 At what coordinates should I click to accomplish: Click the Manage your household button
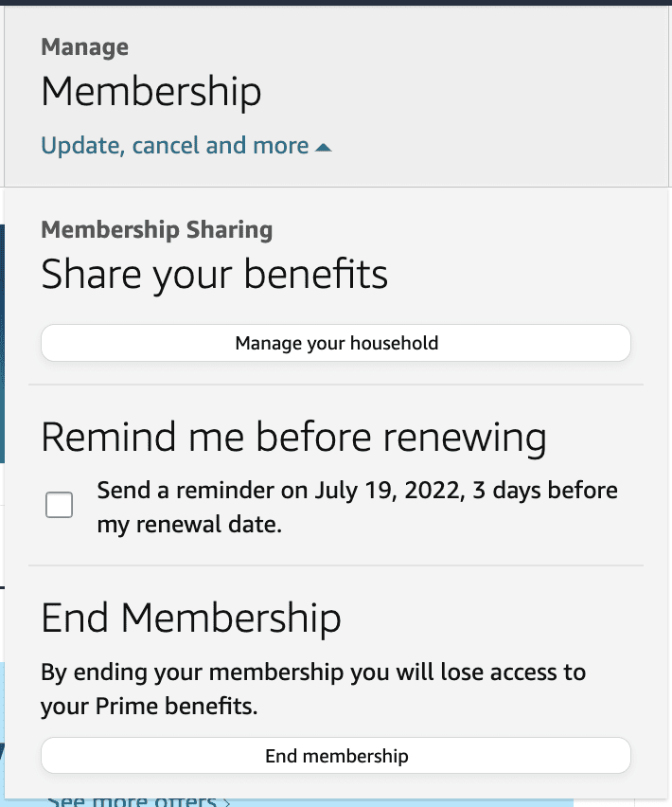336,343
